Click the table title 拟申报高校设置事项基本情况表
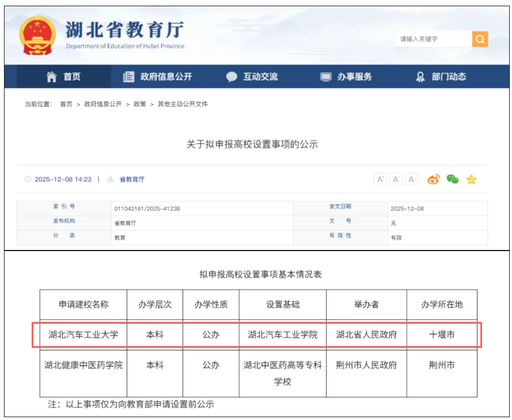 (x=261, y=274)
